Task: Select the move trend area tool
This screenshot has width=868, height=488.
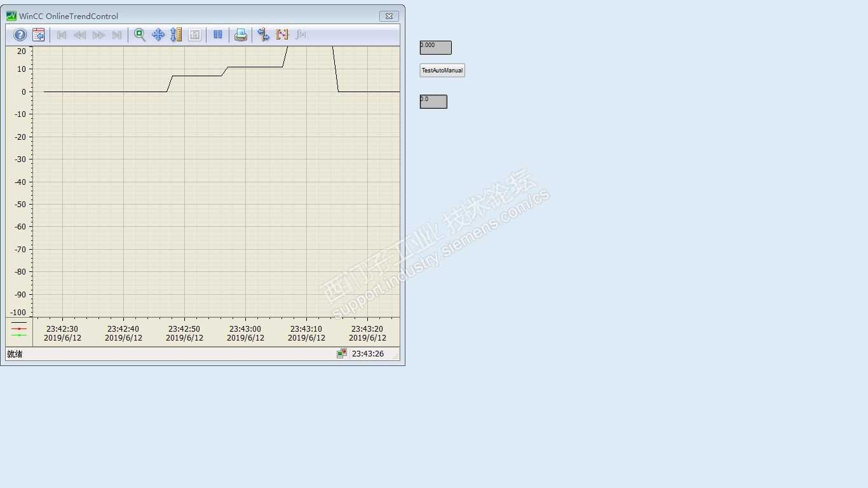Action: click(x=158, y=35)
